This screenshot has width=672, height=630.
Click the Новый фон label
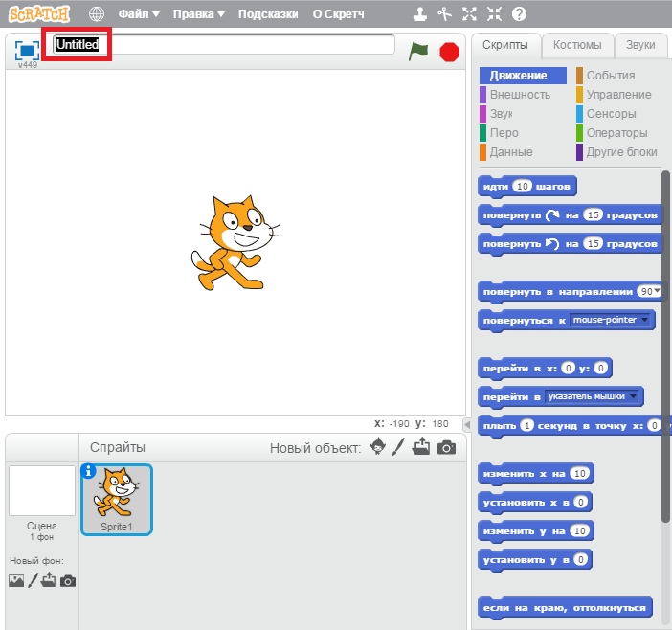pyautogui.click(x=37, y=560)
